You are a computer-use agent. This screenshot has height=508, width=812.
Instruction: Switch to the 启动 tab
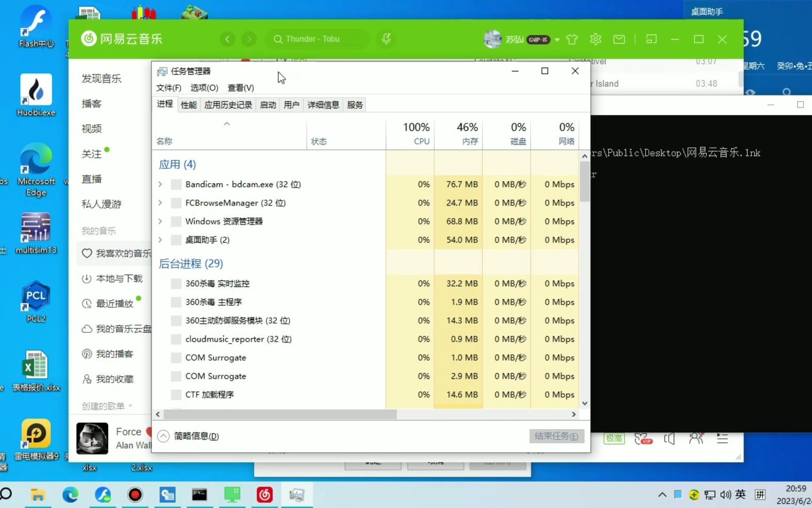pyautogui.click(x=268, y=105)
